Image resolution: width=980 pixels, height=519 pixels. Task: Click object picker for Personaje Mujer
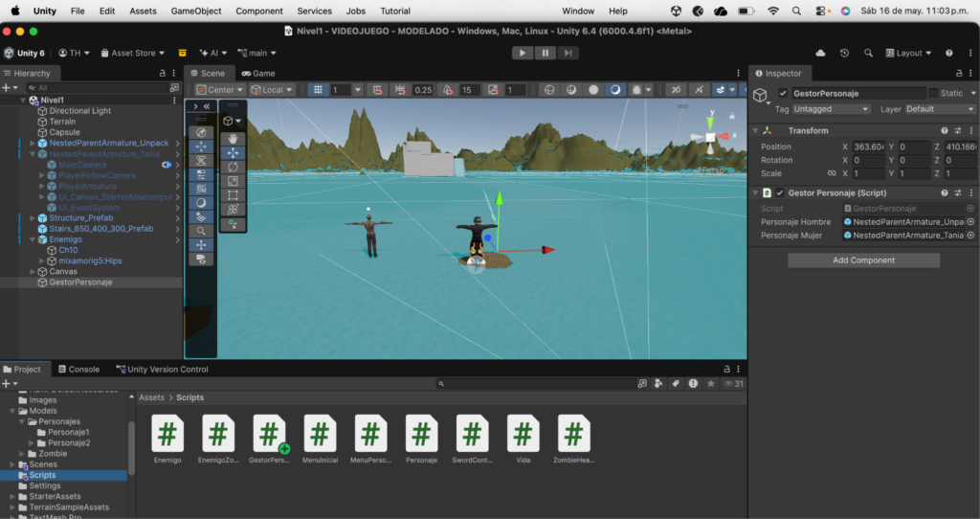click(970, 236)
